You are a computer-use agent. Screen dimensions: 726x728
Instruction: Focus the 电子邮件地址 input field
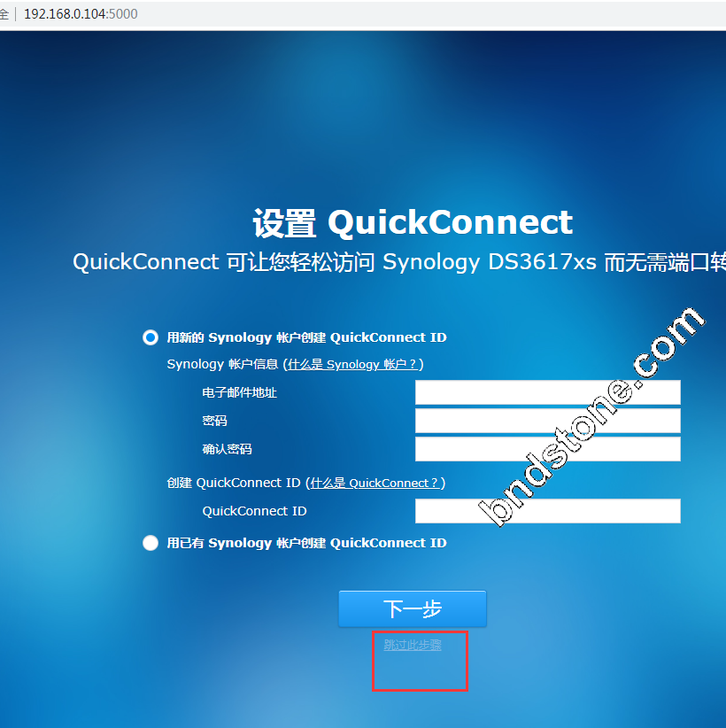548,392
